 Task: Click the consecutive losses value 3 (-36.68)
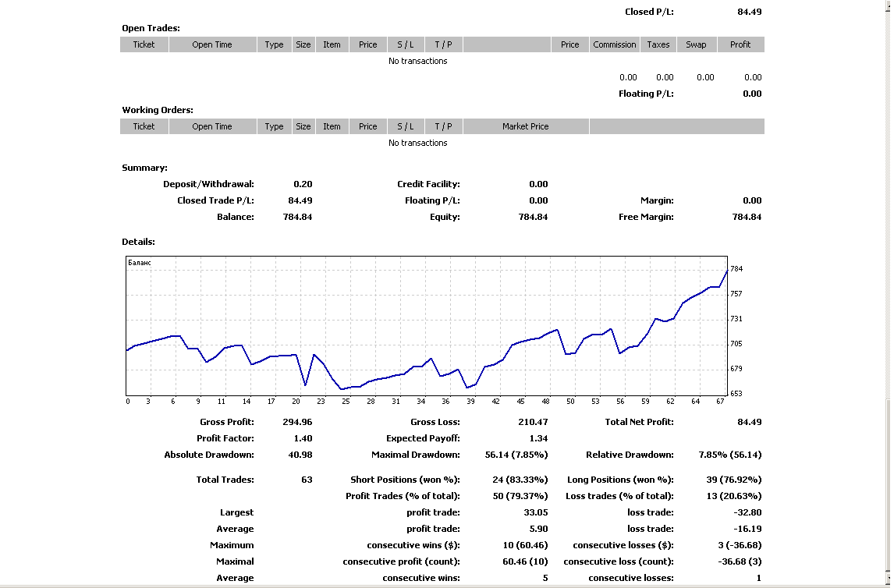coord(740,545)
